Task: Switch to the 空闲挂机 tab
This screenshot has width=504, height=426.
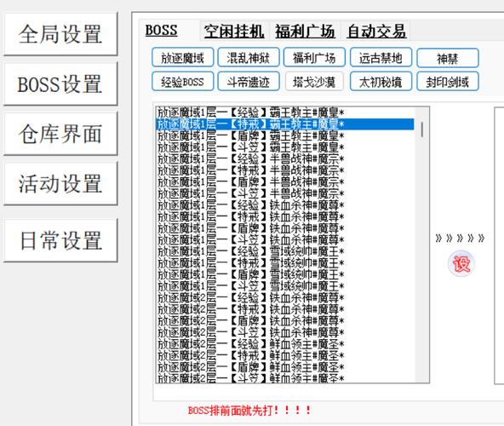Action: click(234, 32)
